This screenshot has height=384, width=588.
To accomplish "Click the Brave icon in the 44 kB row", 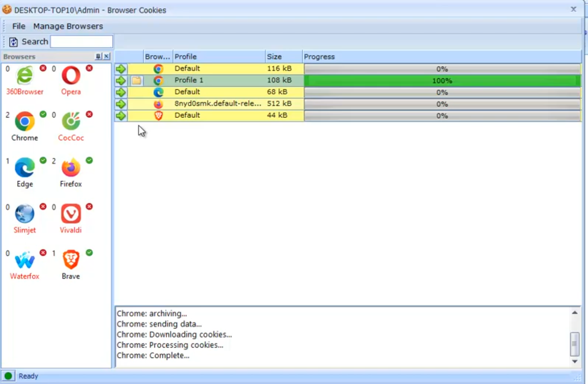I will (x=158, y=116).
